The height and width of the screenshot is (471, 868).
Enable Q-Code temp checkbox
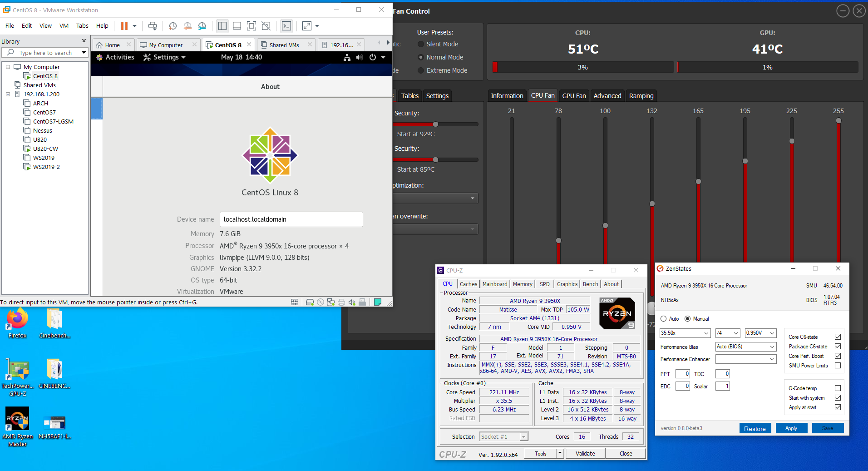[x=838, y=388]
